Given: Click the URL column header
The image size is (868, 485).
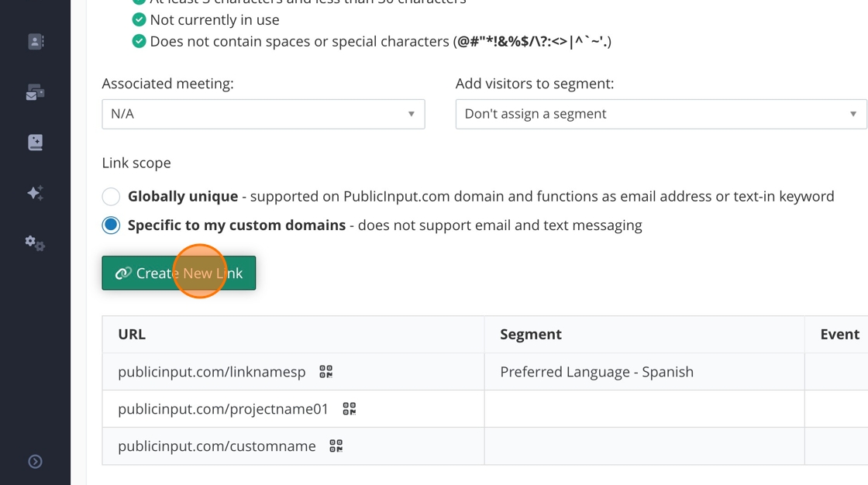Looking at the screenshot, I should tap(132, 335).
